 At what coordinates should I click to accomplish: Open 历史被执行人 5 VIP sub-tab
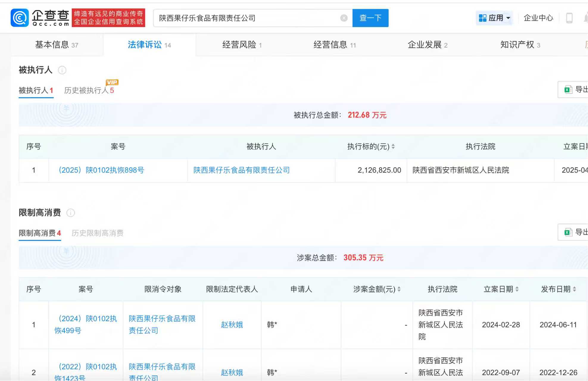click(89, 90)
